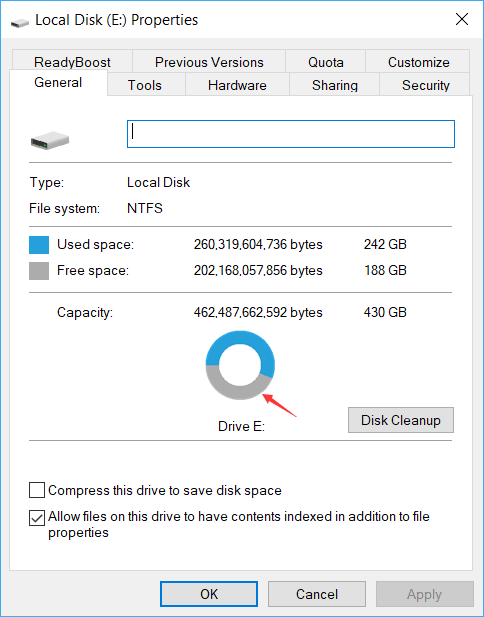Close the Properties dialog
This screenshot has width=484, height=617.
462,19
